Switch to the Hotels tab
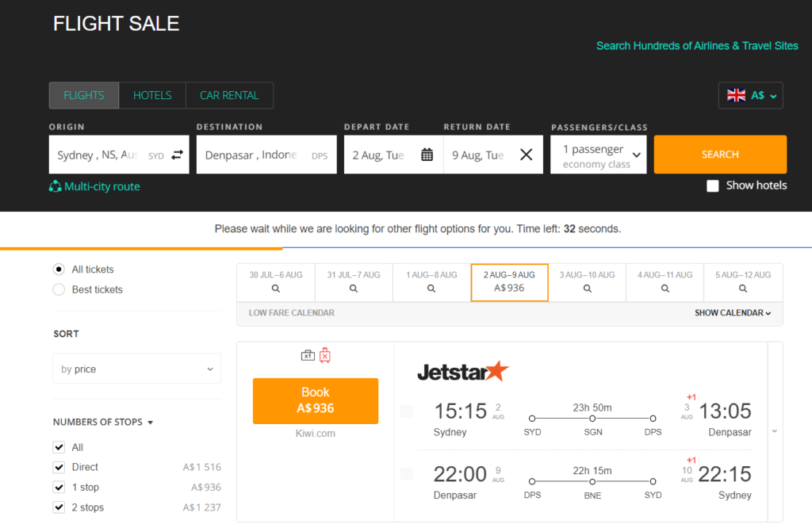The image size is (812, 528). (152, 95)
